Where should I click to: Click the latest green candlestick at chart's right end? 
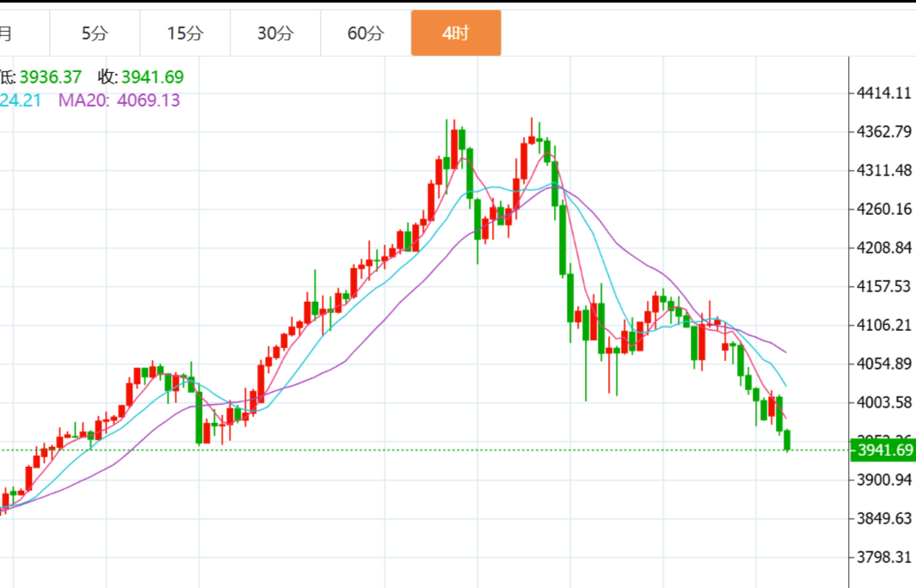[x=788, y=439]
